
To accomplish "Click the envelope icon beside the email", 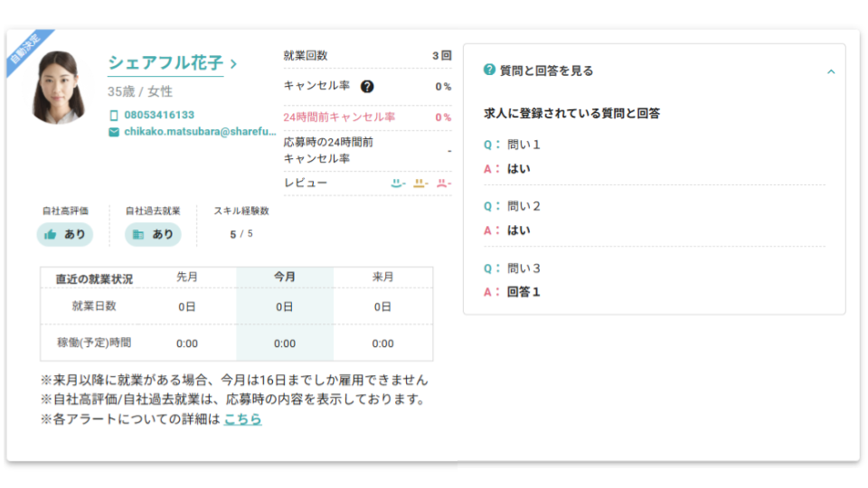I will click(114, 132).
